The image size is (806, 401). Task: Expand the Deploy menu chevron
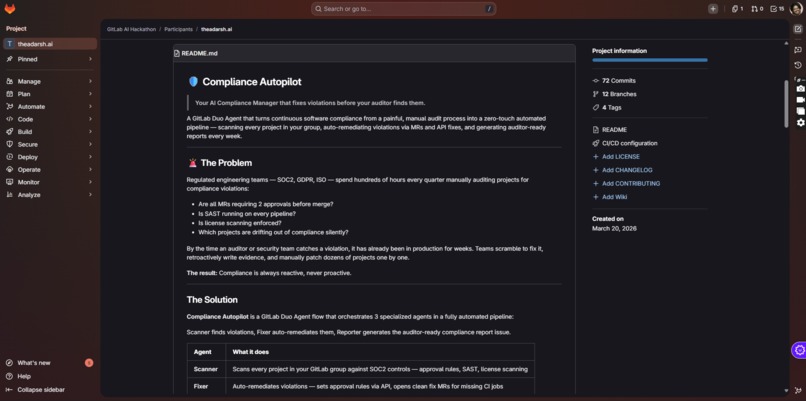[x=90, y=157]
